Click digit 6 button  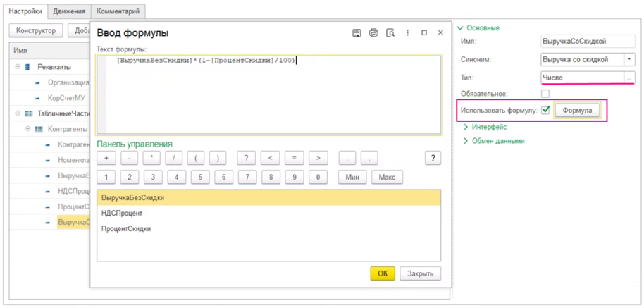pyautogui.click(x=224, y=178)
